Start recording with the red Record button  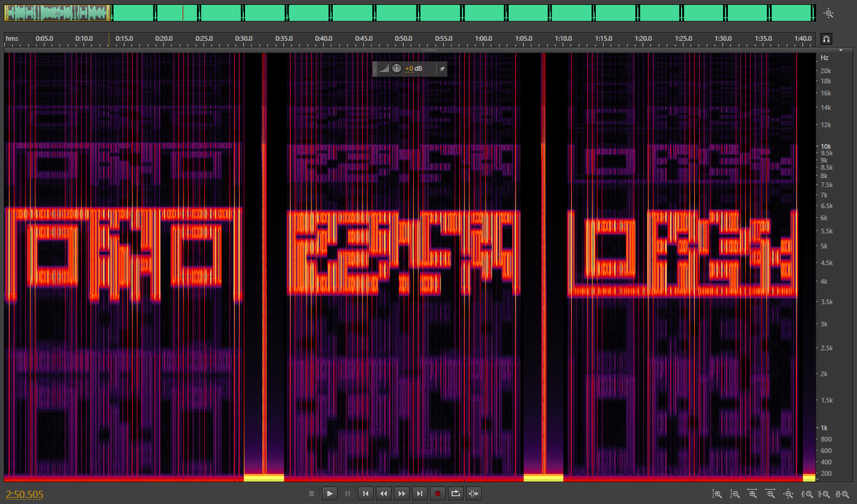[438, 494]
